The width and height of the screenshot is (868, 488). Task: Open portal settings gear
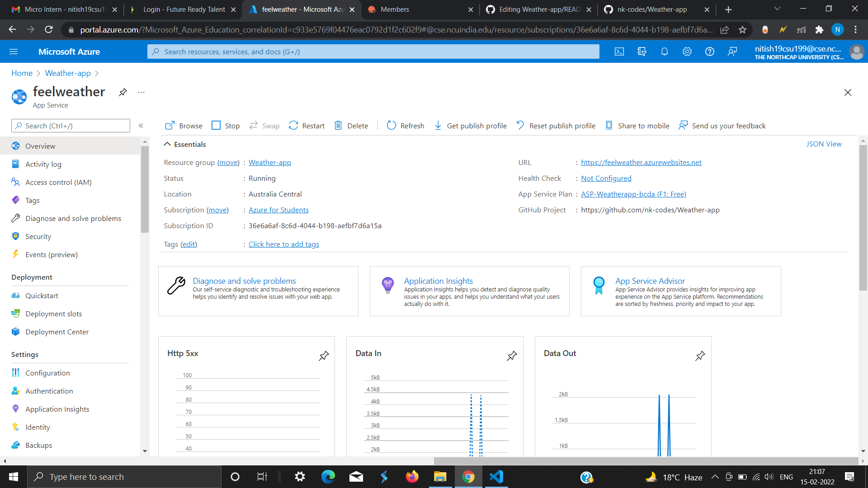tap(687, 52)
